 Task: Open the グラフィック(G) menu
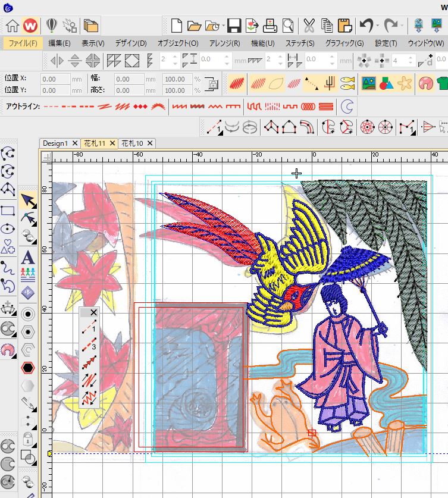click(344, 43)
